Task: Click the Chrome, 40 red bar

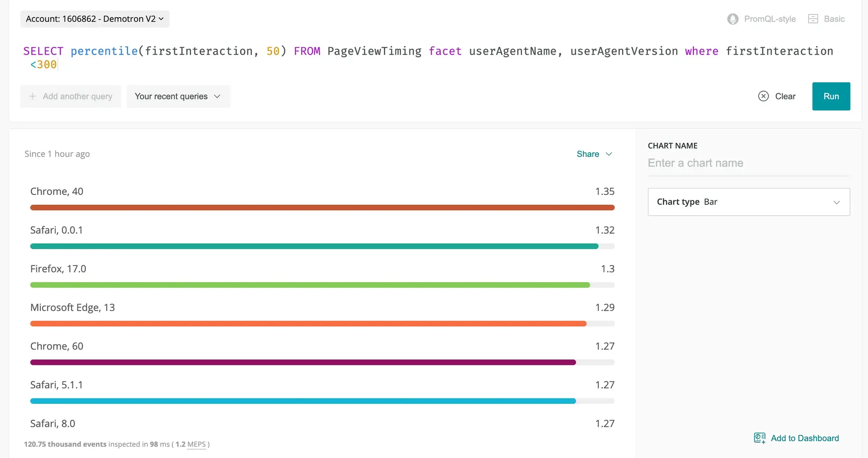Action: tap(322, 208)
